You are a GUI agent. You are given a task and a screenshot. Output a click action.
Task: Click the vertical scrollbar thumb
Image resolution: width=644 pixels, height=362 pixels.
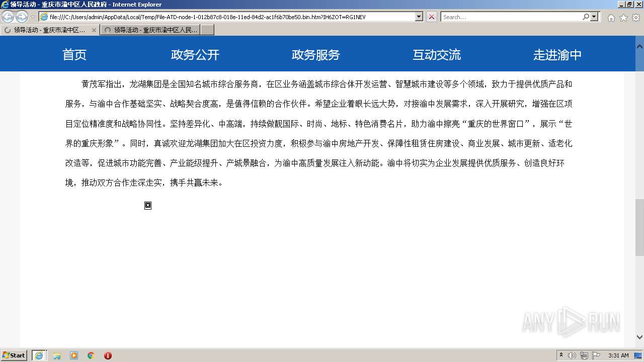point(639,227)
